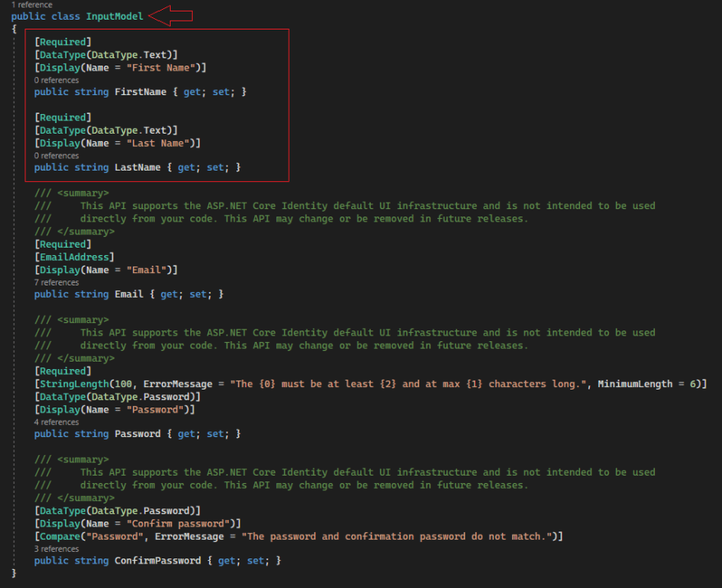Click the StringLength attribute name
This screenshot has width=722, height=588.
pyautogui.click(x=74, y=384)
